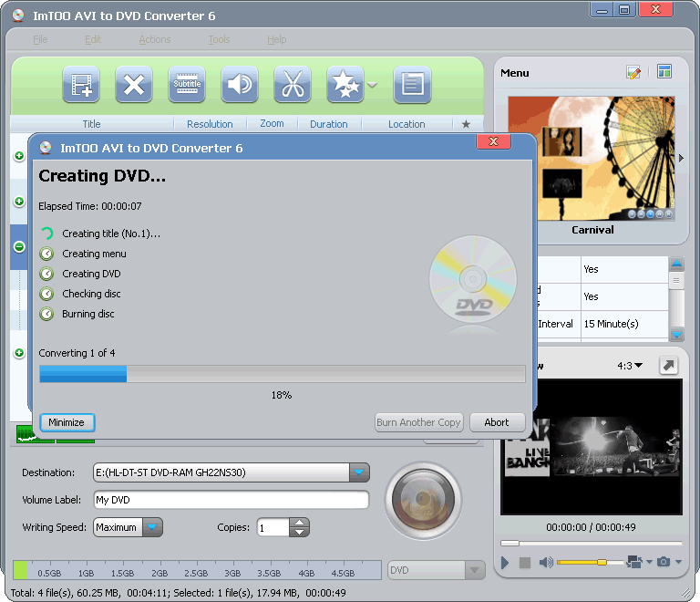Click the green CPU graph icon
700x602 pixels.
[36, 434]
